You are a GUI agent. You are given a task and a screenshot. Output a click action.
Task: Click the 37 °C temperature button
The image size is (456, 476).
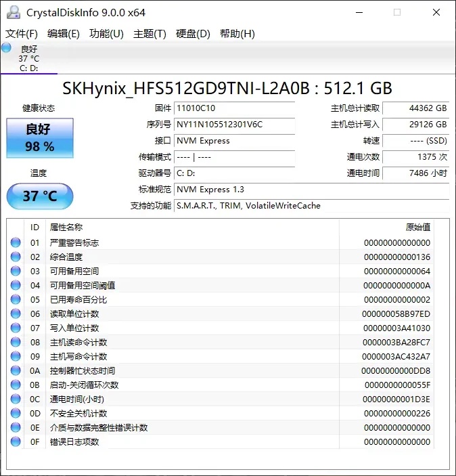pyautogui.click(x=40, y=196)
